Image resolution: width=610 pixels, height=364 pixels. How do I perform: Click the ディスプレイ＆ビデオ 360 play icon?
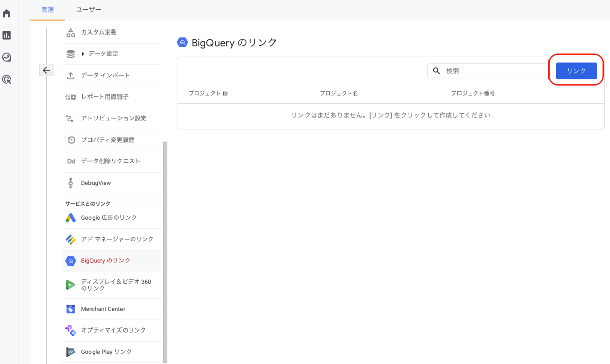point(71,285)
